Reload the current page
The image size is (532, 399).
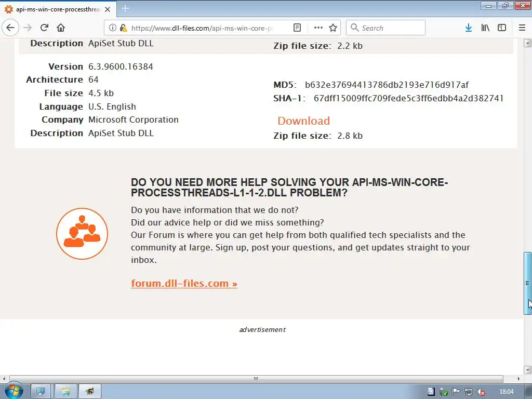coord(45,28)
